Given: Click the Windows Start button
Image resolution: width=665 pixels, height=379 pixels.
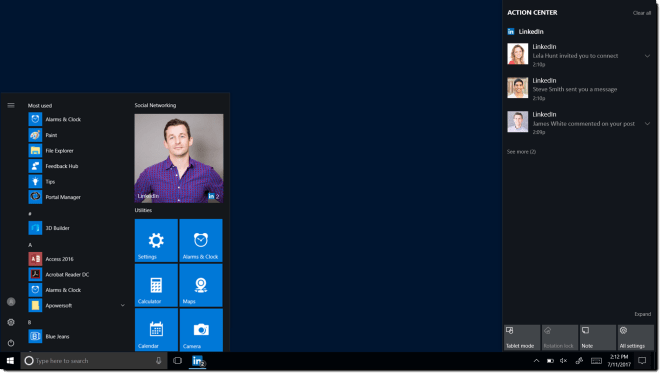Looking at the screenshot, I should click(10, 362).
